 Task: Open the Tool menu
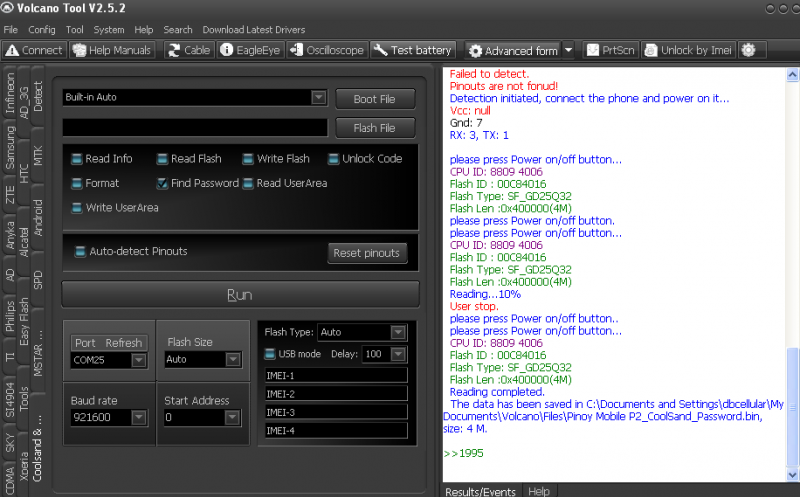(x=74, y=30)
